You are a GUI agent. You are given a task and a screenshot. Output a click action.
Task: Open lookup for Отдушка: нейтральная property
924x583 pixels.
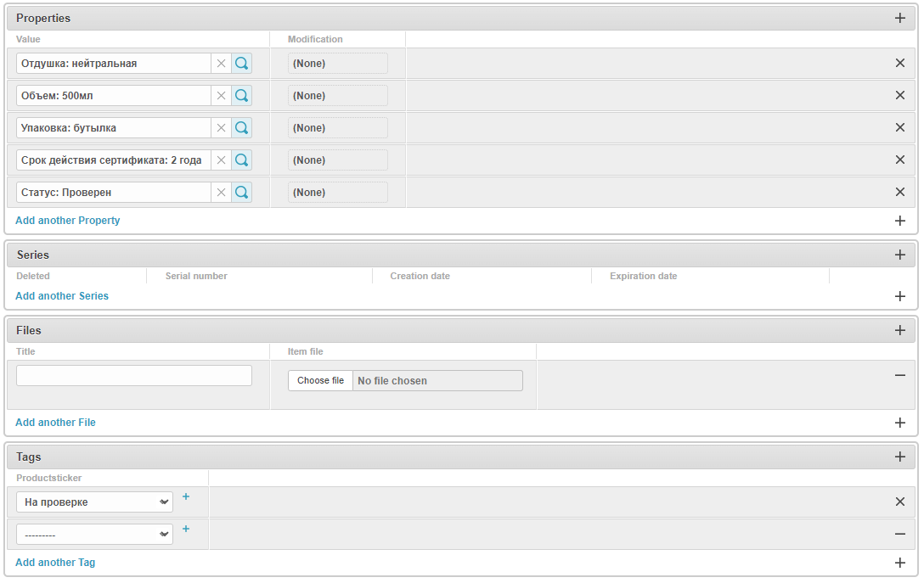(242, 64)
